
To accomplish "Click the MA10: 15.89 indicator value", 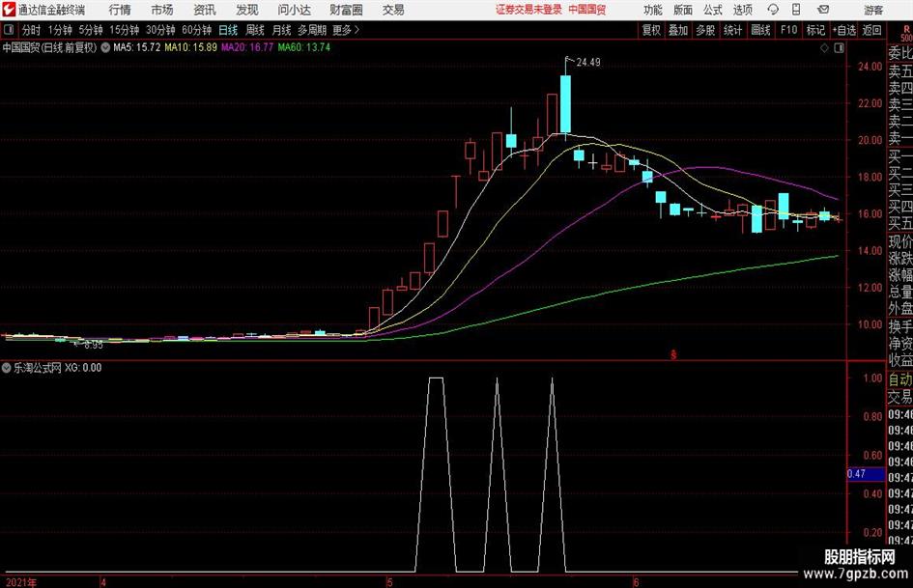I will (x=191, y=47).
